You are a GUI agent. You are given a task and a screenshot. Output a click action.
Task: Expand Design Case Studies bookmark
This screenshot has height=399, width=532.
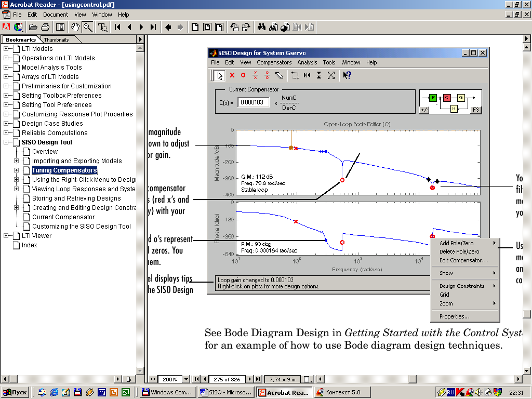pyautogui.click(x=6, y=124)
